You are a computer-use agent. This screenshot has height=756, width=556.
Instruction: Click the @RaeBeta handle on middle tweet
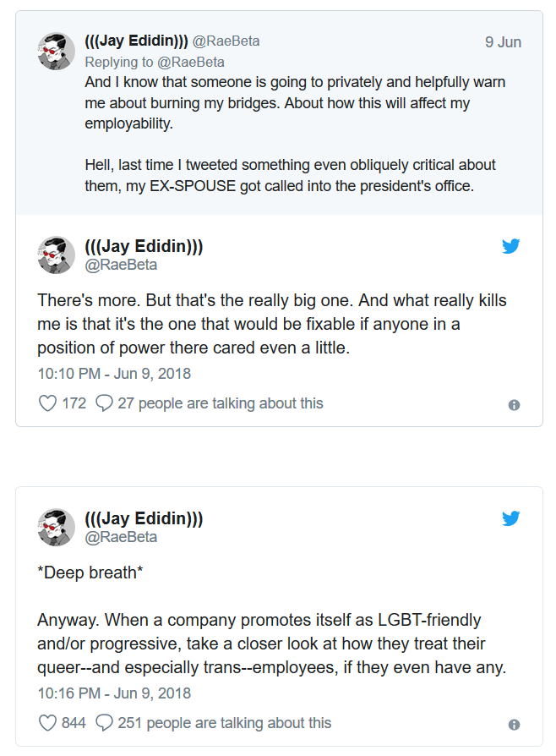[x=121, y=265]
